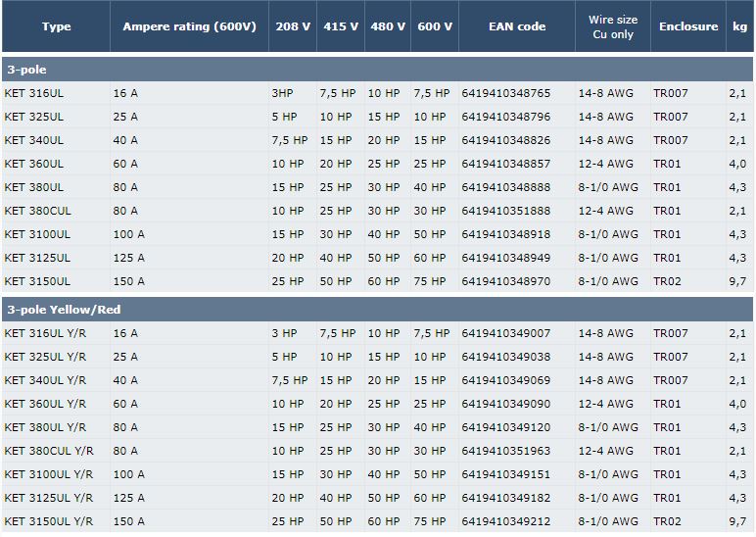The image size is (756, 537).
Task: Select EAN code 6419410348888
Action: point(505,187)
